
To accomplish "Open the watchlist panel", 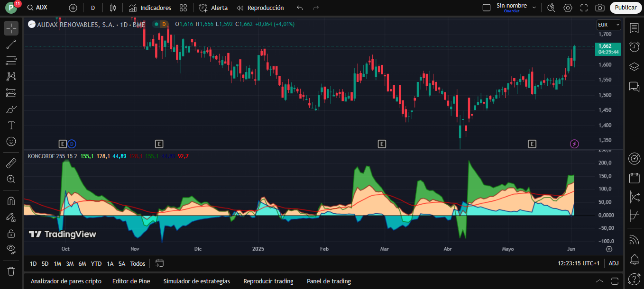I will pos(635,28).
